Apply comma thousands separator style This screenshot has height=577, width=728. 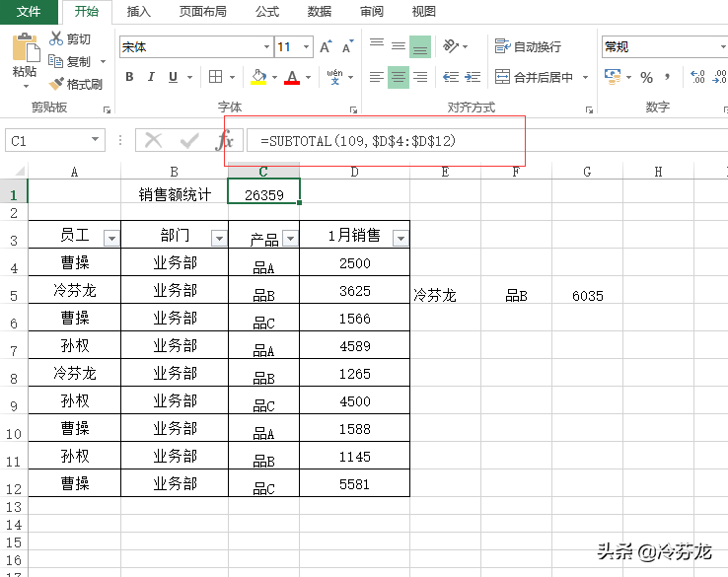(x=667, y=77)
